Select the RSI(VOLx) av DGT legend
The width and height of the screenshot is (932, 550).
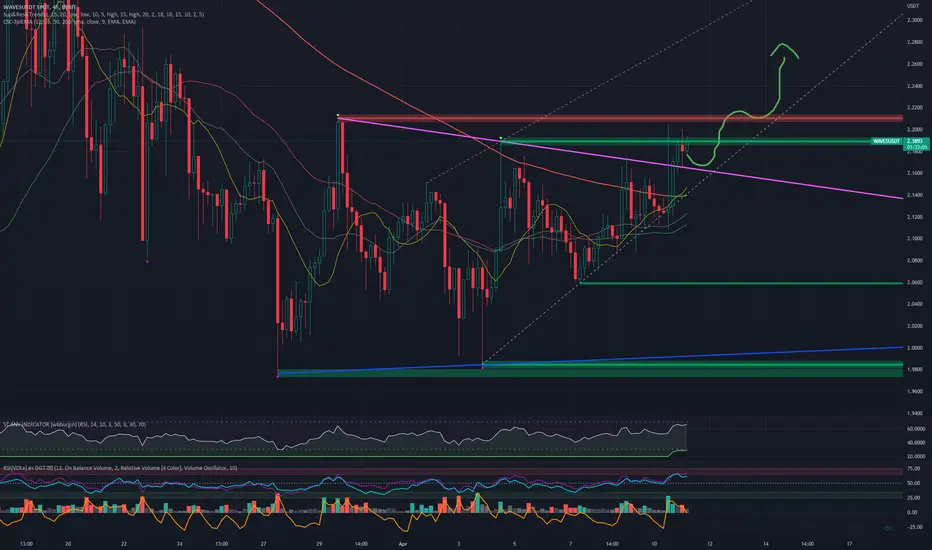coord(119,468)
